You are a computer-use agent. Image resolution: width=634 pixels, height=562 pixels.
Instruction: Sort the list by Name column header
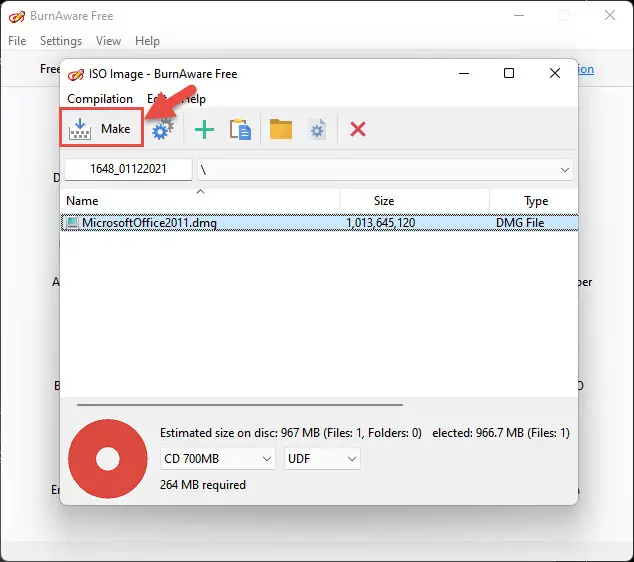tap(200, 201)
